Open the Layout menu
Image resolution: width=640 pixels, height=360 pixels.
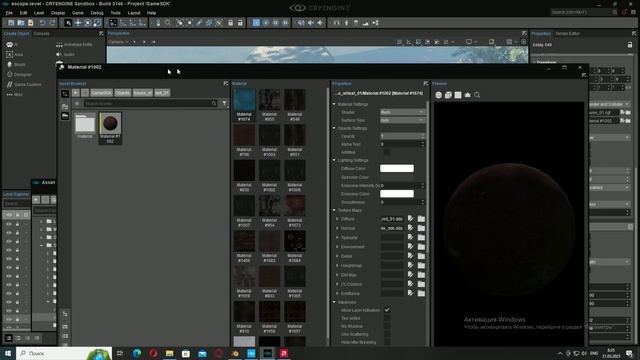point(133,13)
